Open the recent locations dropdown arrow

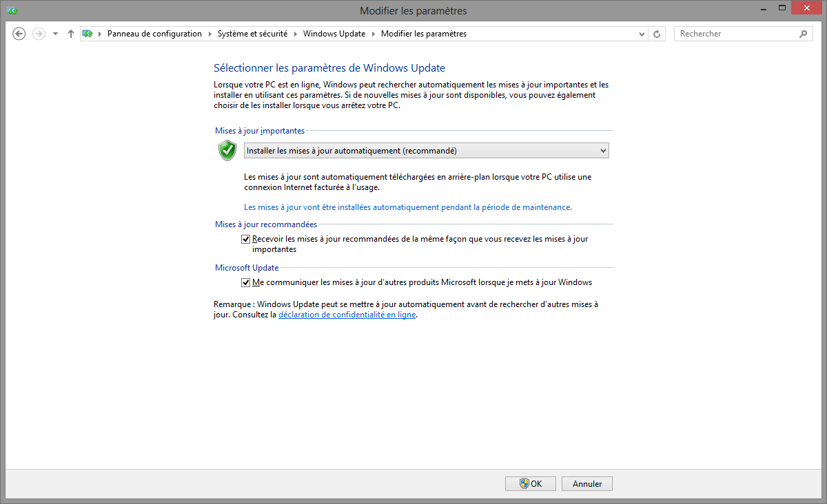(55, 34)
